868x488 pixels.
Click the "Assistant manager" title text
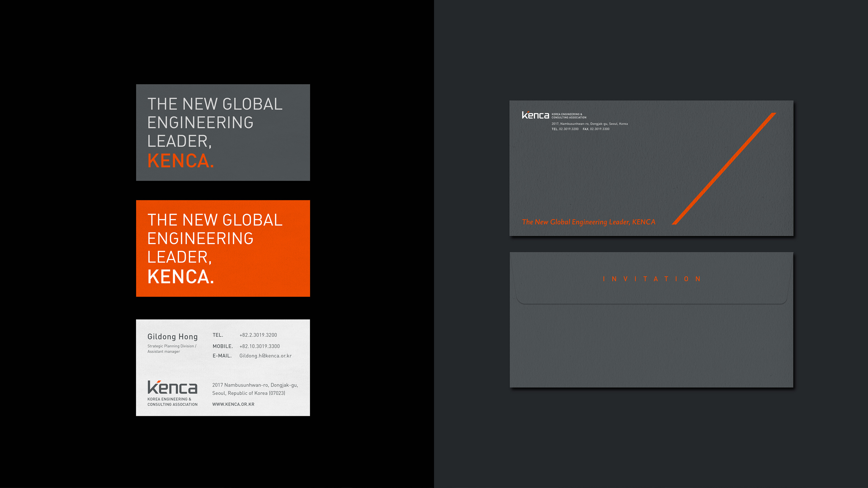pos(164,352)
